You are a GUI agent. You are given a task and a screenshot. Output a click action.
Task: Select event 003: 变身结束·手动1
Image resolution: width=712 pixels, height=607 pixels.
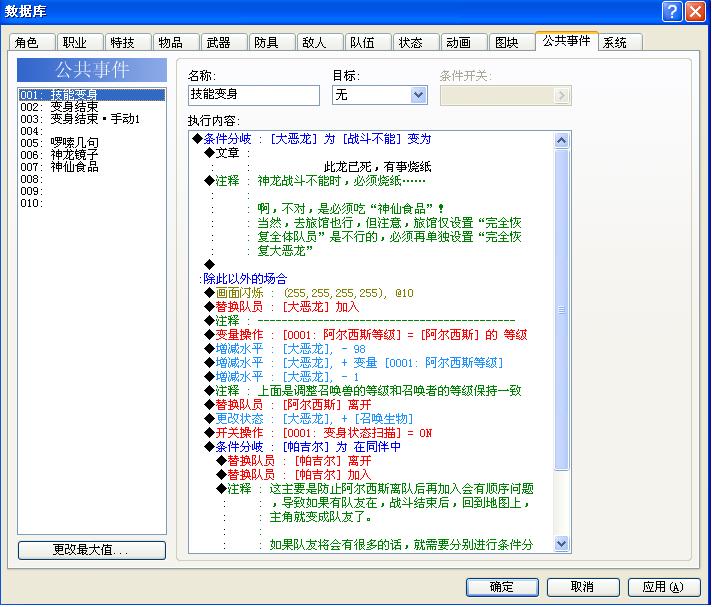pos(92,118)
